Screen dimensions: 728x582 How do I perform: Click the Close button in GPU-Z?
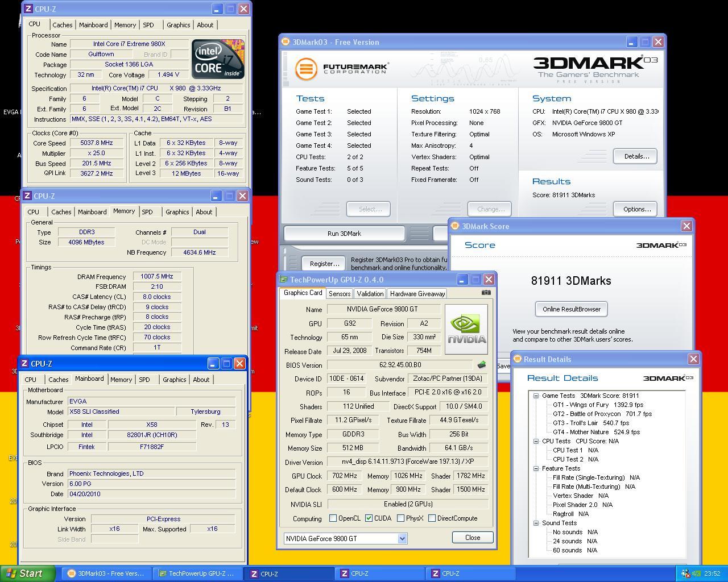click(x=473, y=538)
